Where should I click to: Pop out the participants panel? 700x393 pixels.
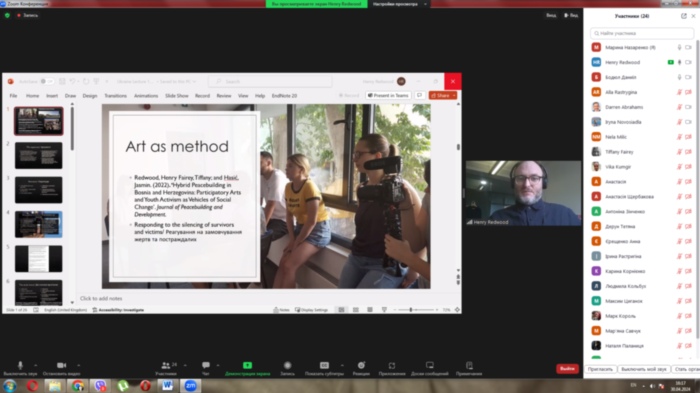click(683, 16)
